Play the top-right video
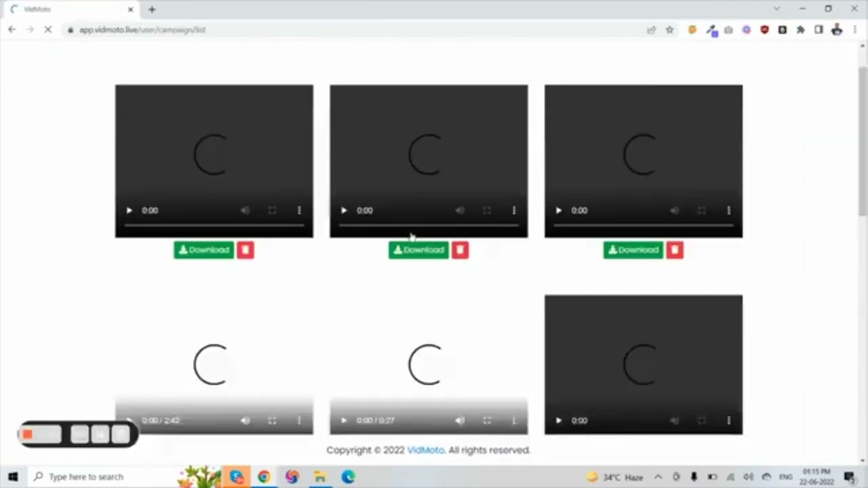Image resolution: width=868 pixels, height=488 pixels. click(559, 210)
